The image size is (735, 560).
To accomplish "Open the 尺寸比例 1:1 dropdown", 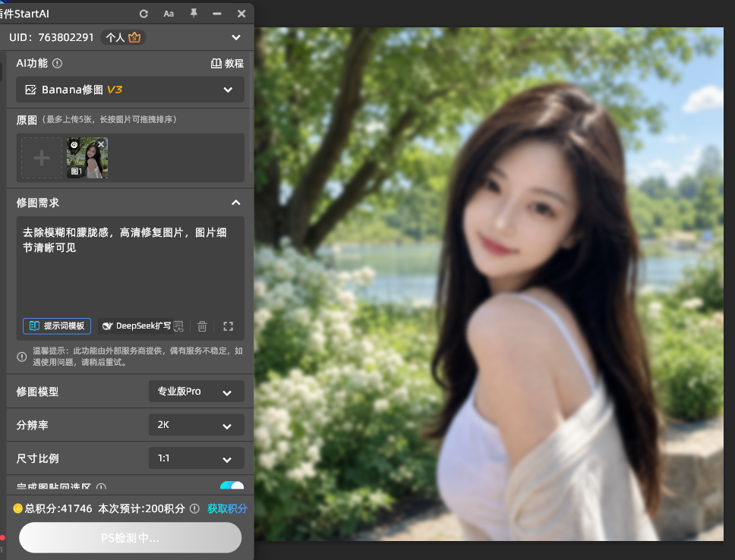I will pyautogui.click(x=197, y=458).
